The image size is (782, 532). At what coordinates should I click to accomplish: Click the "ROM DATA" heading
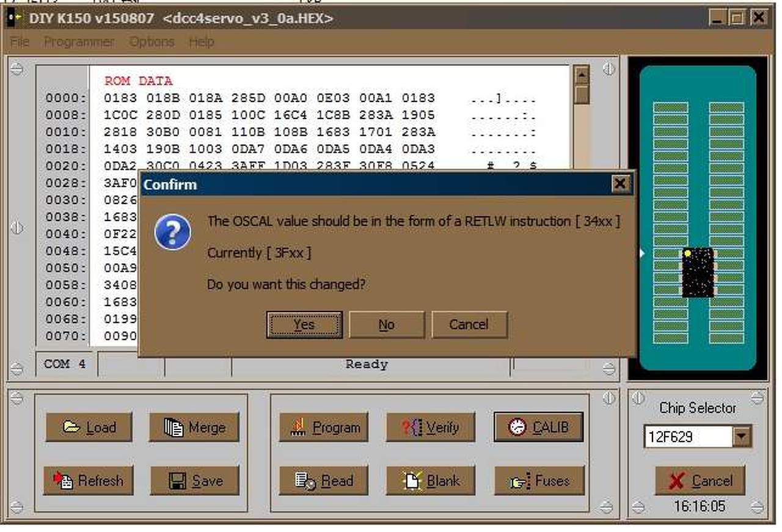(x=138, y=81)
